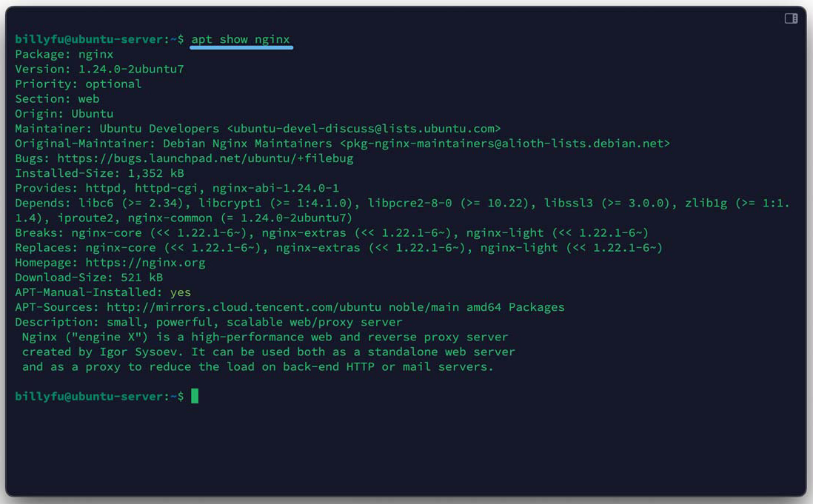
Task: Click the underlined 'apt show nginx' command
Action: pos(241,39)
